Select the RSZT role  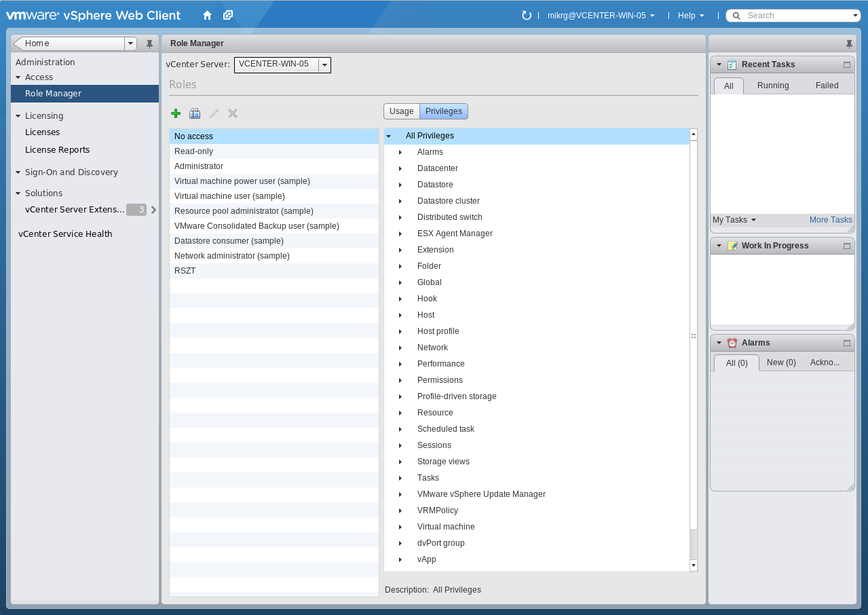274,271
